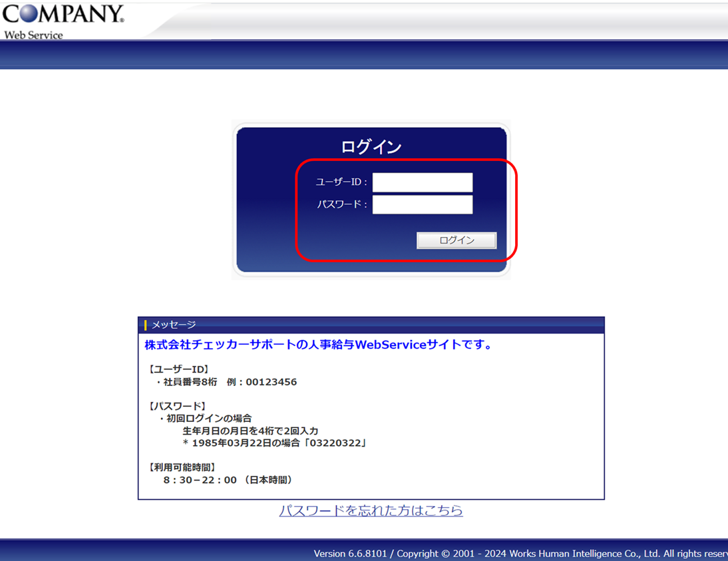This screenshot has width=728, height=561.
Task: Click the globe in the COMPANY logo
Action: point(29,13)
